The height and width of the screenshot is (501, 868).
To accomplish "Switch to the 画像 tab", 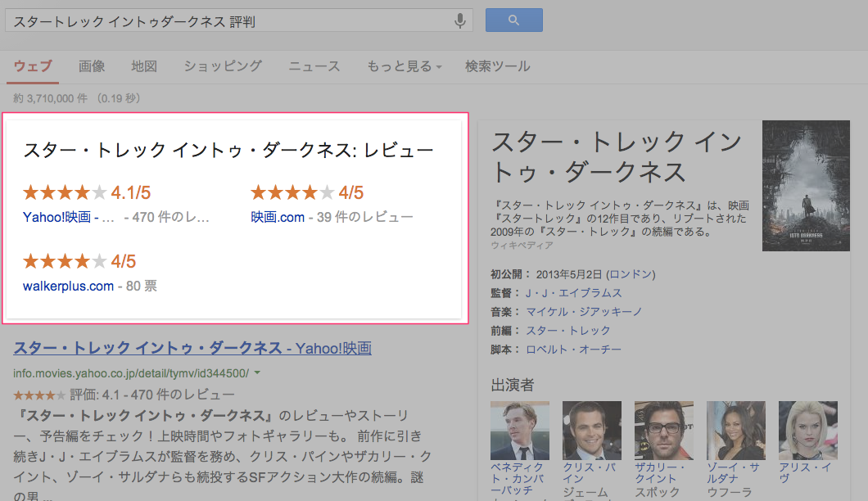I will coord(92,66).
